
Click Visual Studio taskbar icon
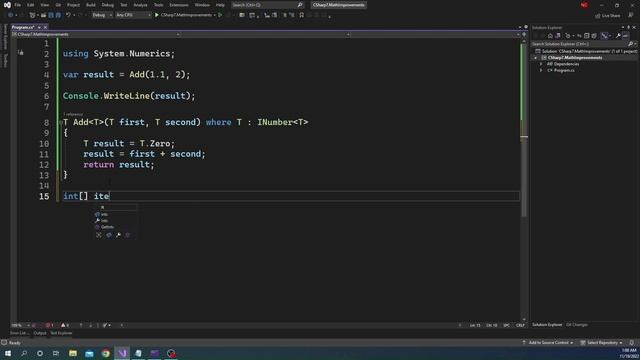[122, 353]
